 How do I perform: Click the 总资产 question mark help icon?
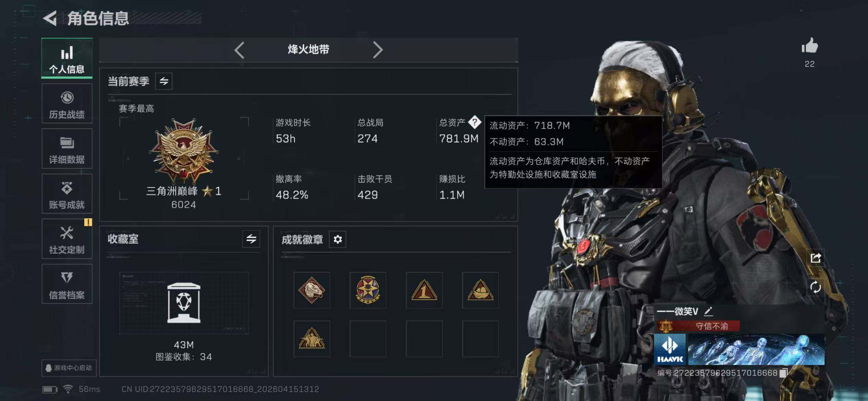(x=475, y=122)
